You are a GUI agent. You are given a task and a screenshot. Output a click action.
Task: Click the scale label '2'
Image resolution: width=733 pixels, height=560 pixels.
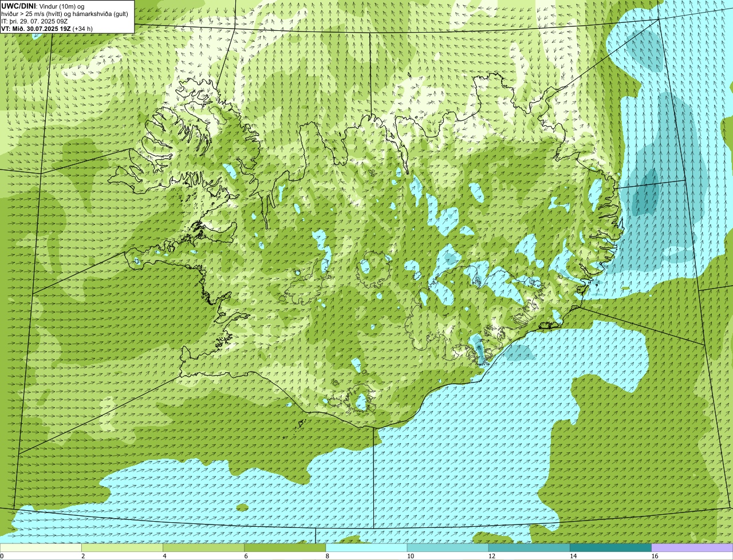click(x=83, y=556)
